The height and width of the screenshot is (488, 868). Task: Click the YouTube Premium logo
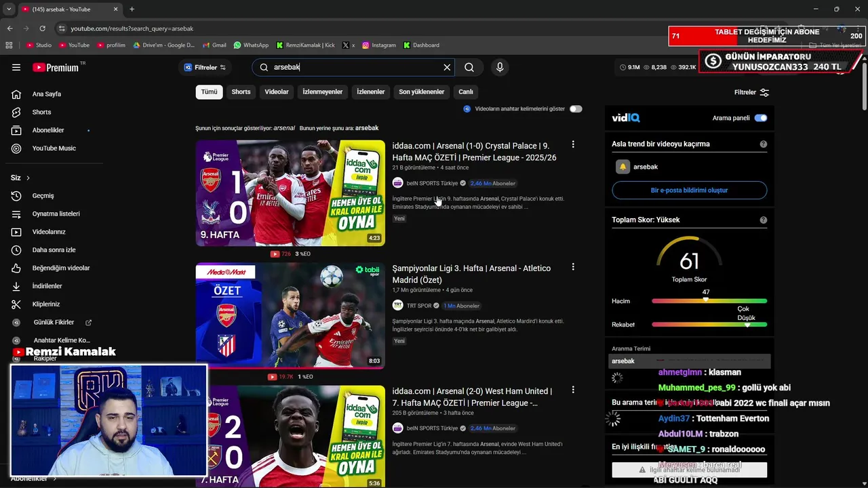56,67
